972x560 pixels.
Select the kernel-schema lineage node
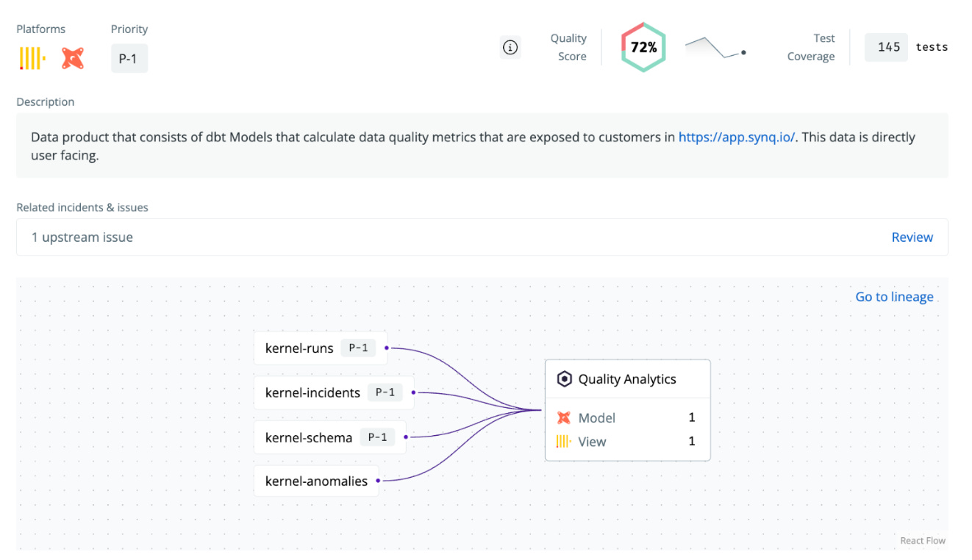point(330,437)
